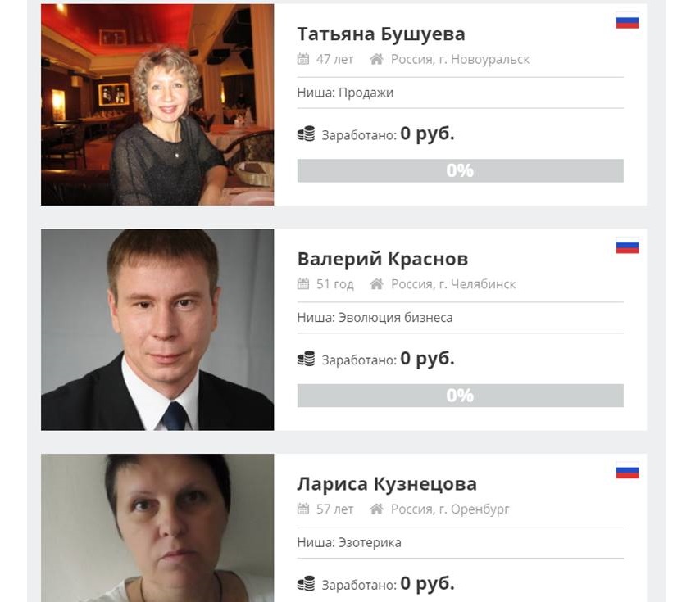This screenshot has height=602, width=700.
Task: Click the Russian flag on Татьяна Бушуева's card
Action: tap(627, 22)
